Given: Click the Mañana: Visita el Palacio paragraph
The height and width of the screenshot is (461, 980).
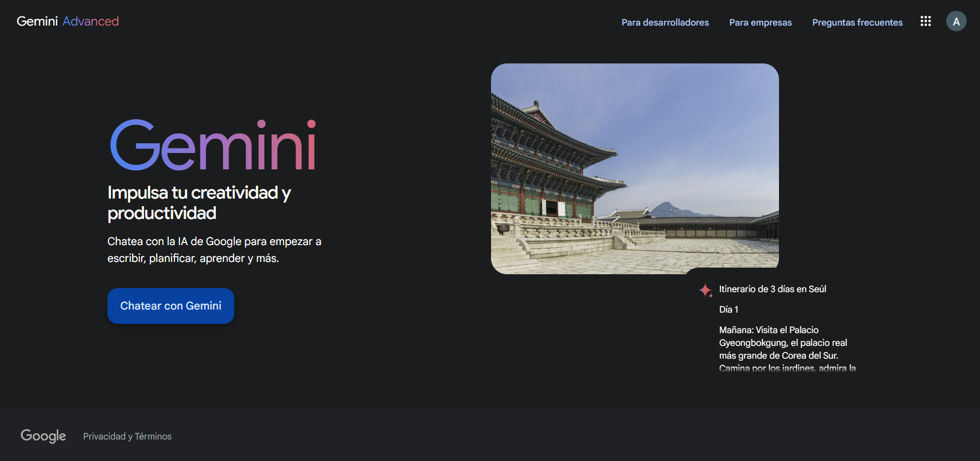Looking at the screenshot, I should [783, 343].
